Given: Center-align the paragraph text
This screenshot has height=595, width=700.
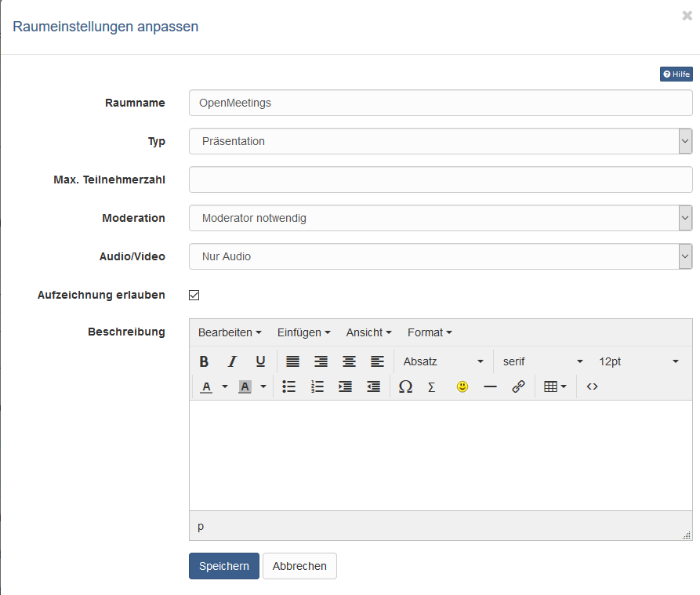Looking at the screenshot, I should [x=349, y=361].
